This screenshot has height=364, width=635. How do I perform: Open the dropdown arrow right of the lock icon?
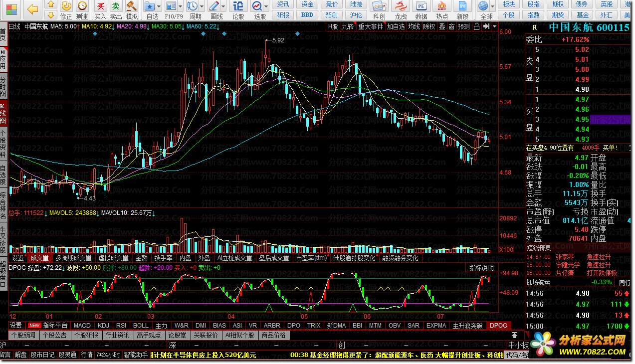[494, 26]
